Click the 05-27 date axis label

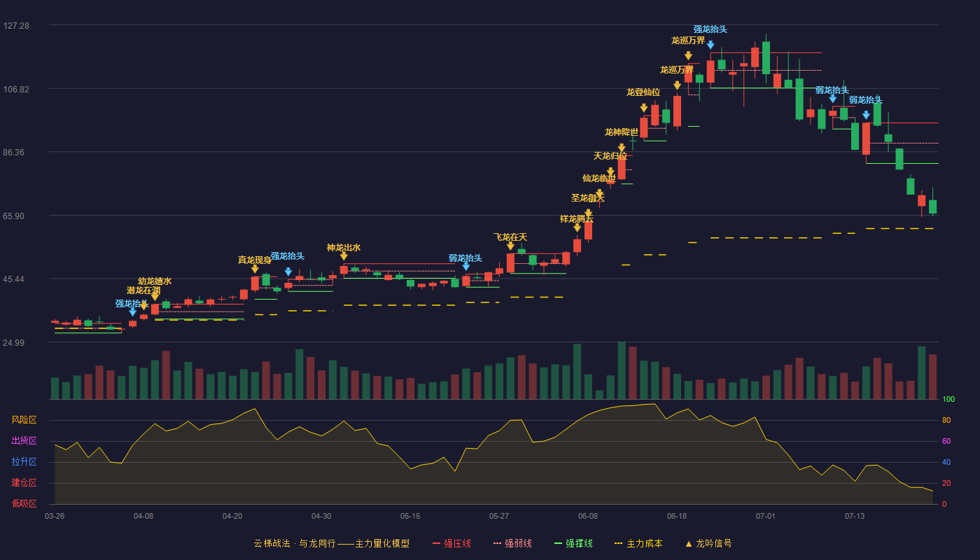point(499,516)
